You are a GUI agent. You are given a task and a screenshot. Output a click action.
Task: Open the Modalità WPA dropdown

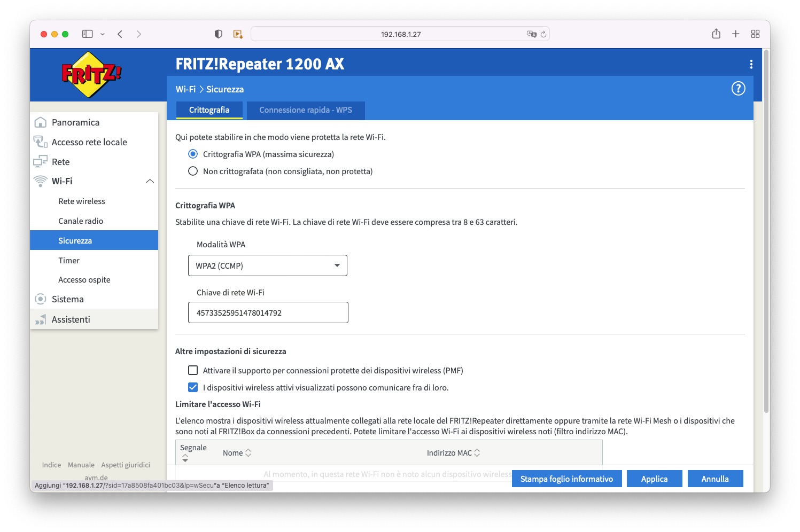point(268,265)
